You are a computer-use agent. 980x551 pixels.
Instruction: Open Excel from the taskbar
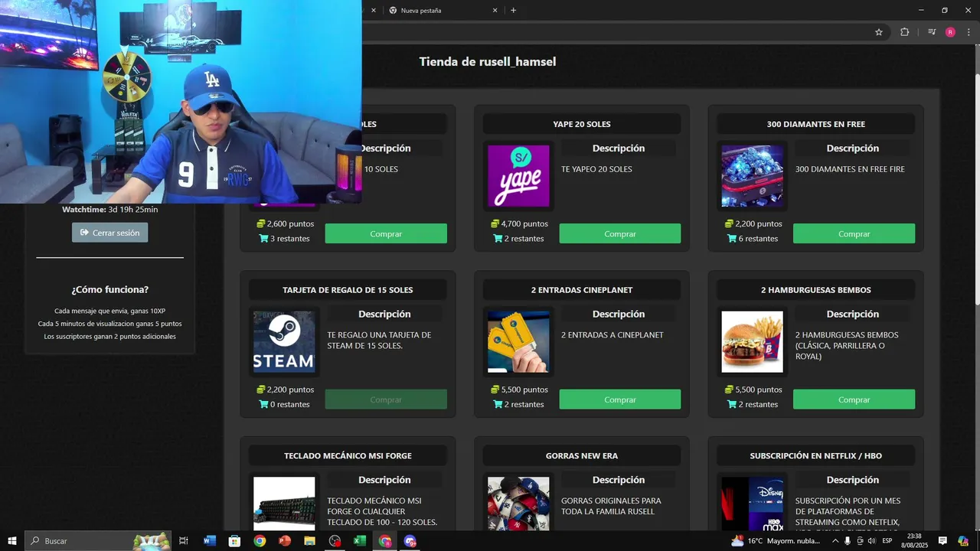(x=359, y=541)
